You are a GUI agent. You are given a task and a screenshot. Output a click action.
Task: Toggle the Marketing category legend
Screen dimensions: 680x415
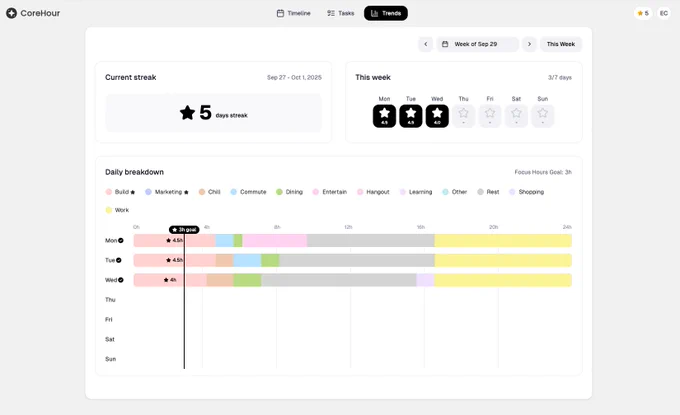tap(167, 192)
